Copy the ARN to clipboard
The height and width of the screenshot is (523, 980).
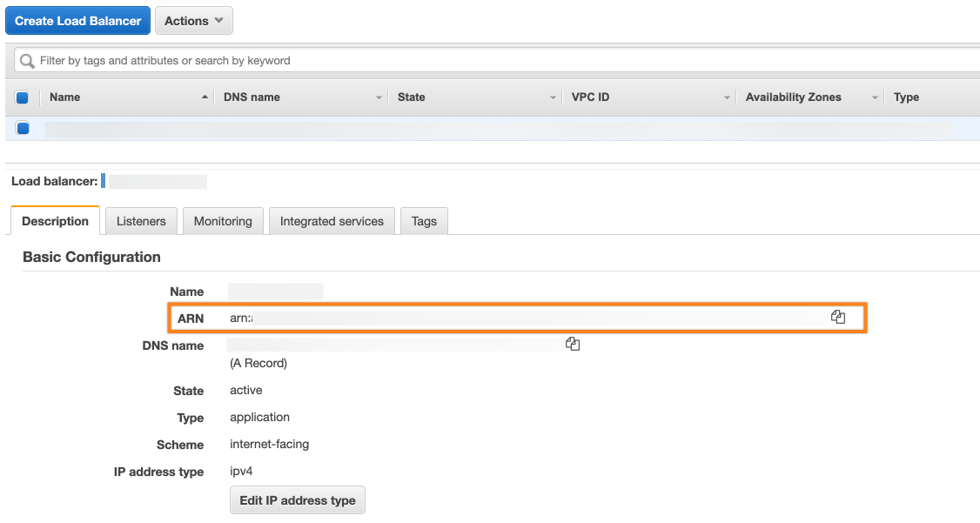[838, 318]
